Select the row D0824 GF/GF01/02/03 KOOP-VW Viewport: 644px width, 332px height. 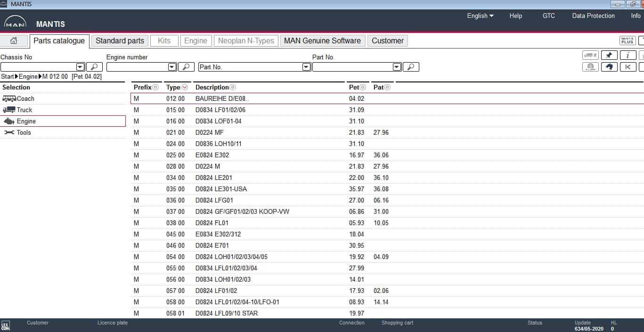click(x=387, y=211)
